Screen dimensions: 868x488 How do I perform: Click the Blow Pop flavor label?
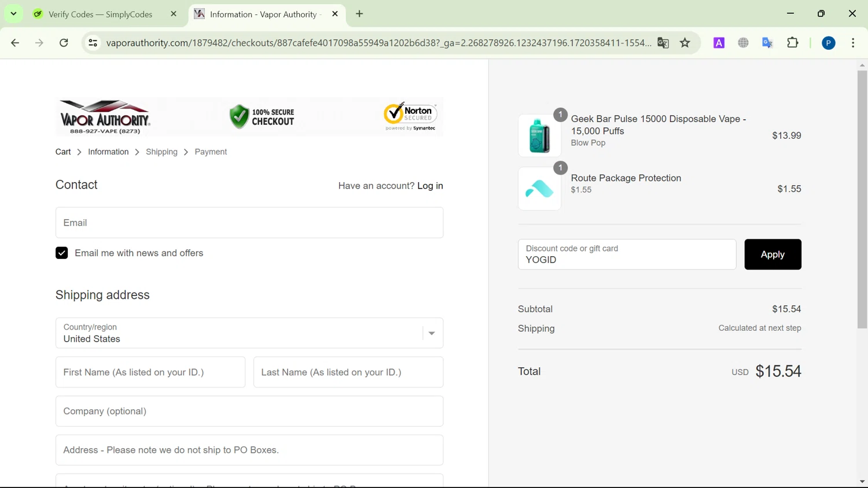point(588,143)
